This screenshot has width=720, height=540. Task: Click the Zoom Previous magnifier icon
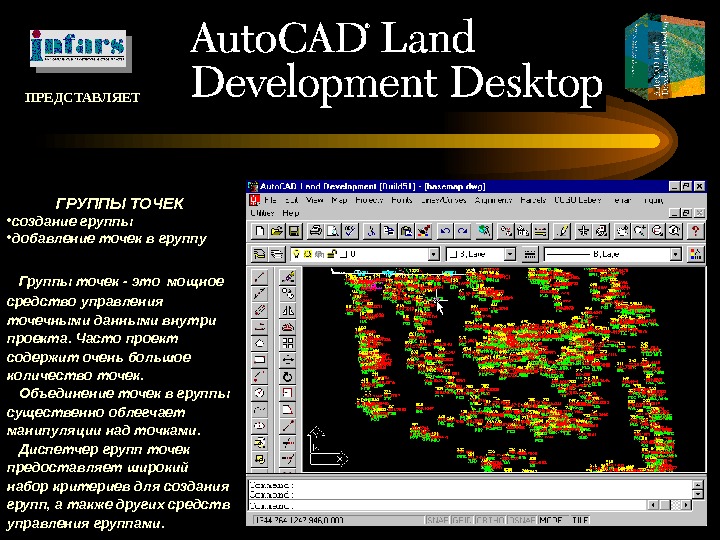[x=674, y=231]
